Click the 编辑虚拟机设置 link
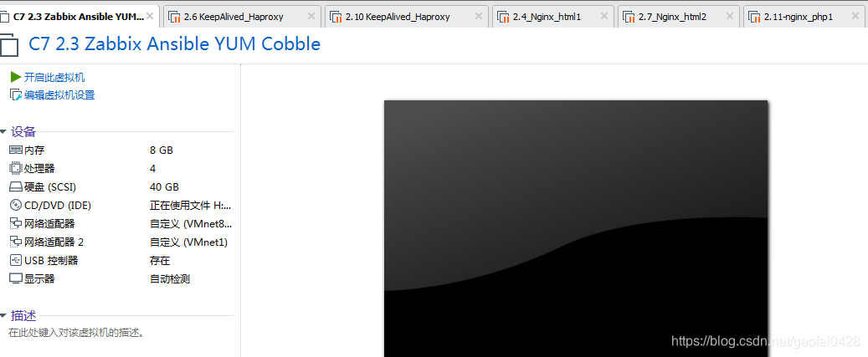868x357 pixels. [59, 95]
